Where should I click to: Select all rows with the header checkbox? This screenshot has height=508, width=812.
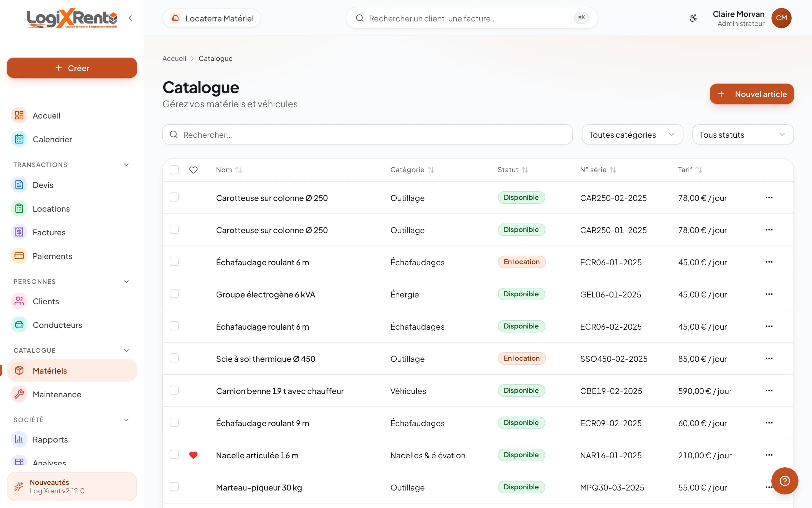click(x=174, y=170)
